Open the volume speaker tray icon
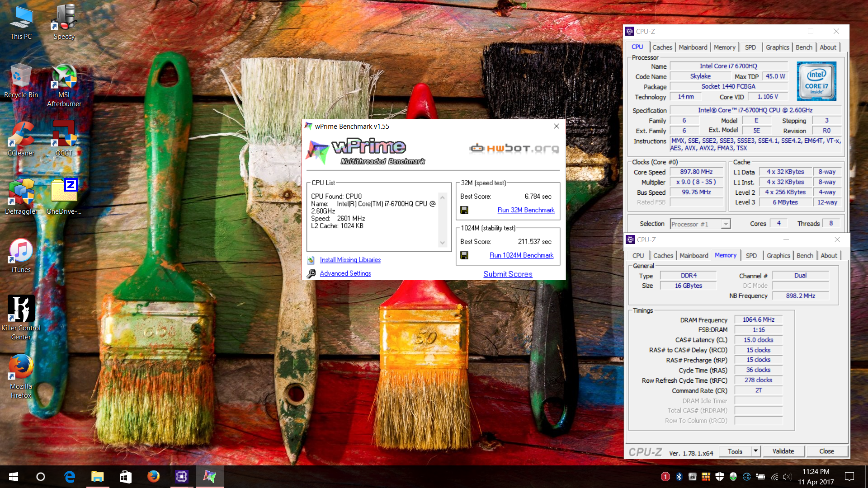The image size is (868, 488). 788,477
